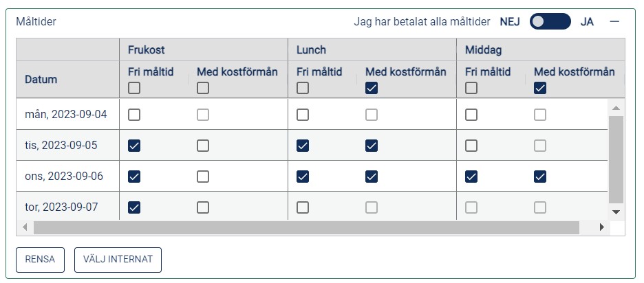The image size is (644, 283).
Task: Uncheck Middag Fri måltid for ons 2023-09-06
Action: (471, 177)
